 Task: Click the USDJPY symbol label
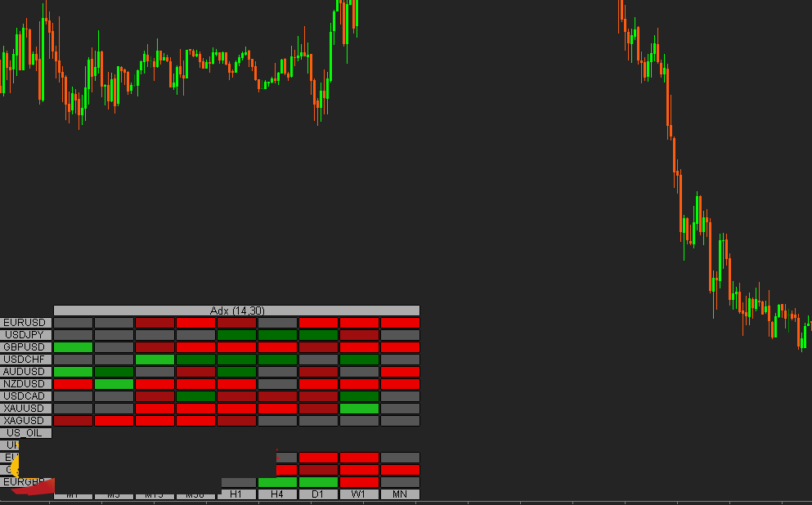pos(26,335)
